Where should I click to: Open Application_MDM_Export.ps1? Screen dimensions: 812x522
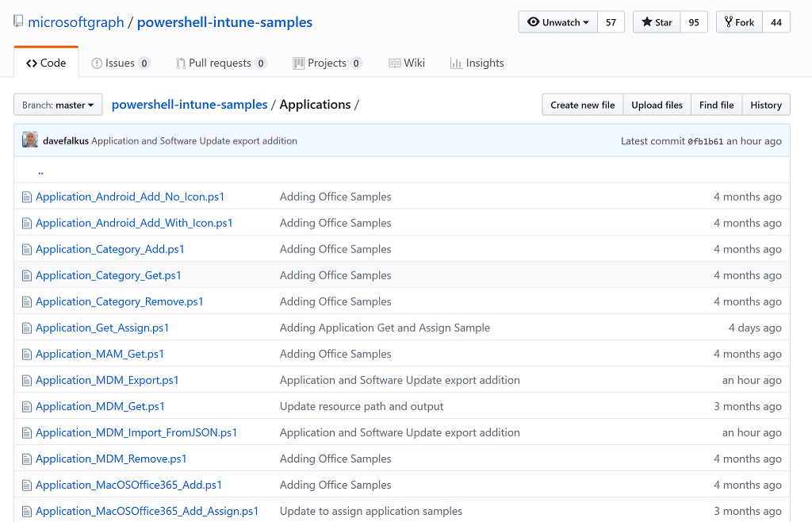coord(107,380)
